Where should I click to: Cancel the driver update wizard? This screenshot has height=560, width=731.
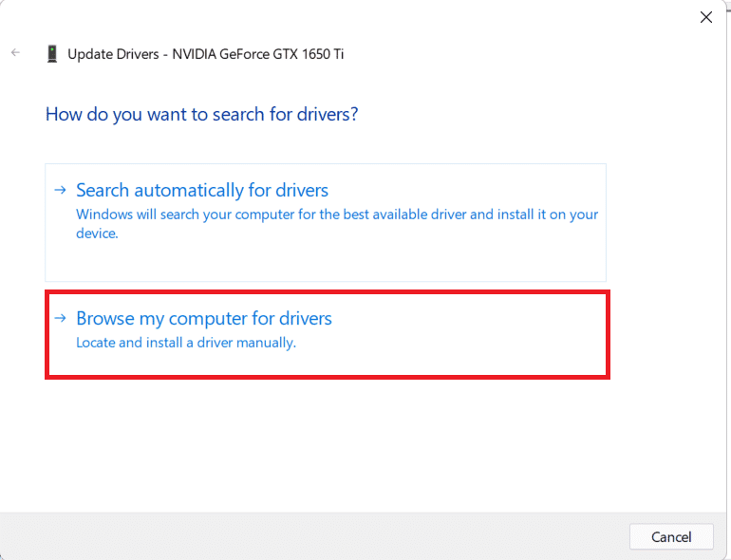point(671,536)
